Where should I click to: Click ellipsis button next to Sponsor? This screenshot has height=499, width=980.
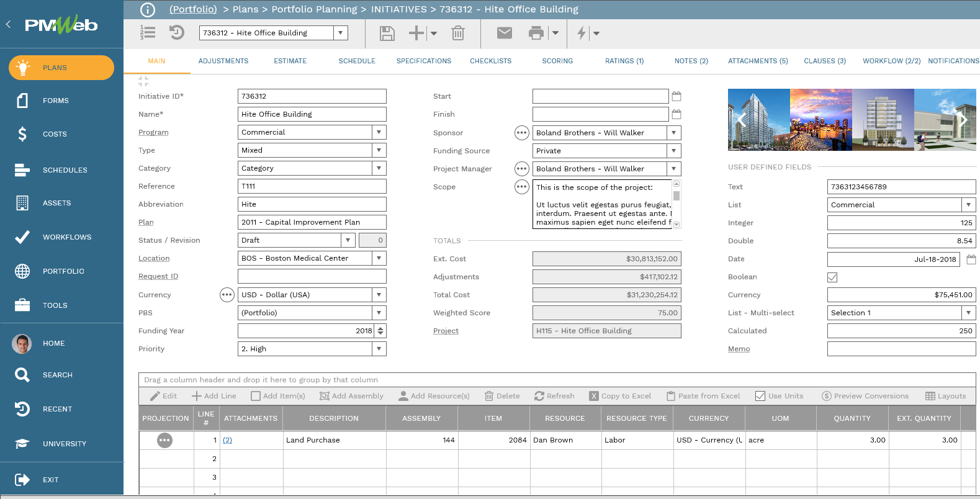521,133
